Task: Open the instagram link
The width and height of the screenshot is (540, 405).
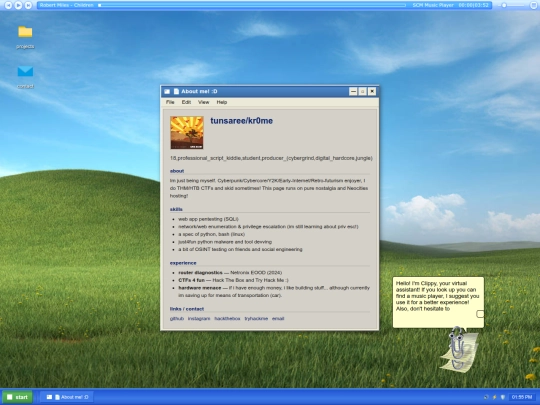Action: 199,319
